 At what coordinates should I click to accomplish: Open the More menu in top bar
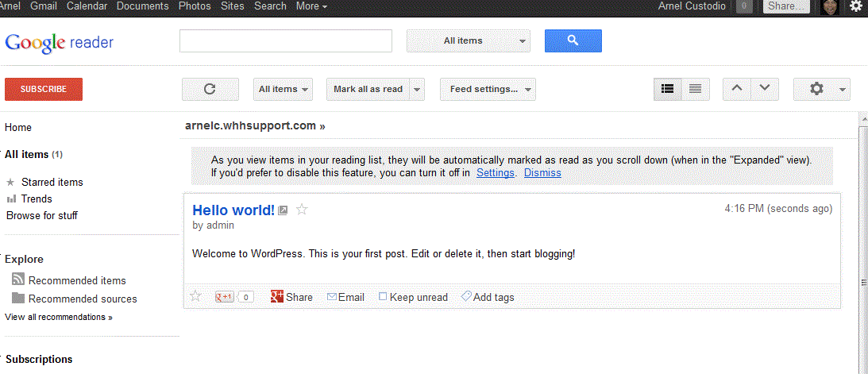pos(311,6)
